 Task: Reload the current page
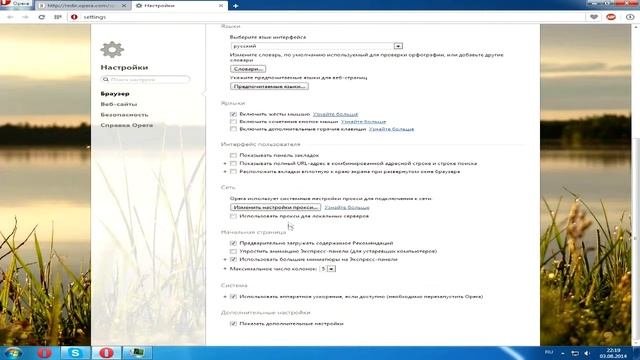(x=42, y=17)
